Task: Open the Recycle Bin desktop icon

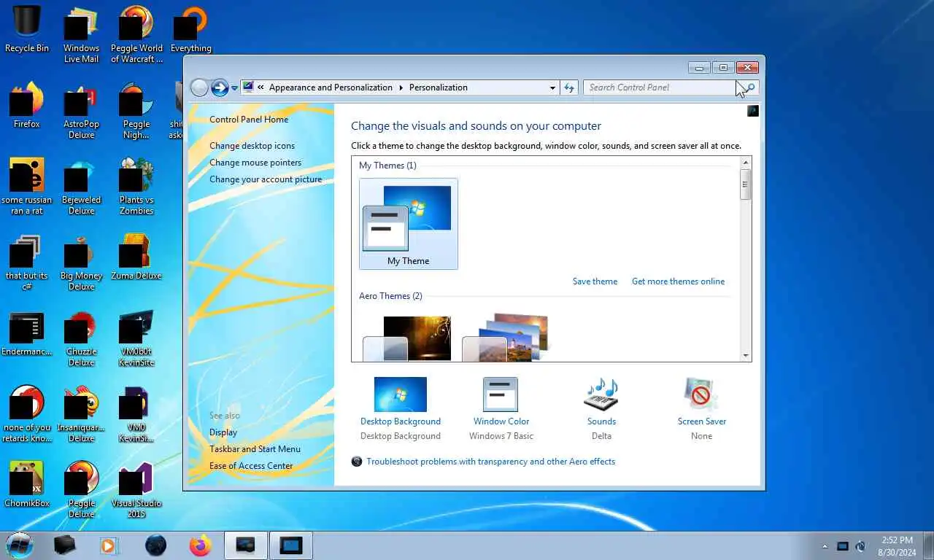Action: [x=27, y=29]
